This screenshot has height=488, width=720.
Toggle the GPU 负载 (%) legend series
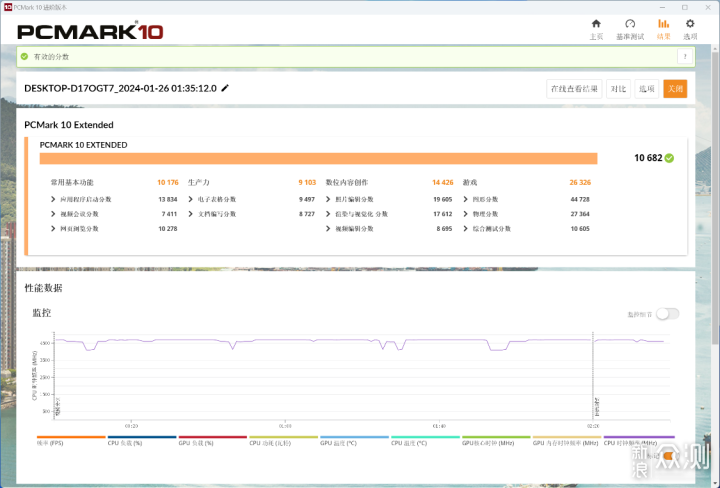click(x=213, y=440)
